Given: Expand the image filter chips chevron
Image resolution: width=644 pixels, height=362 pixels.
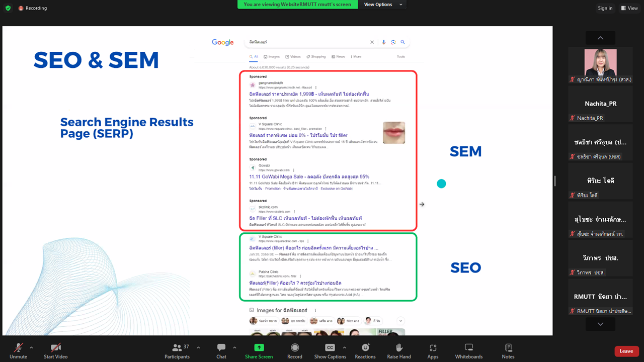Looking at the screenshot, I should (x=401, y=321).
